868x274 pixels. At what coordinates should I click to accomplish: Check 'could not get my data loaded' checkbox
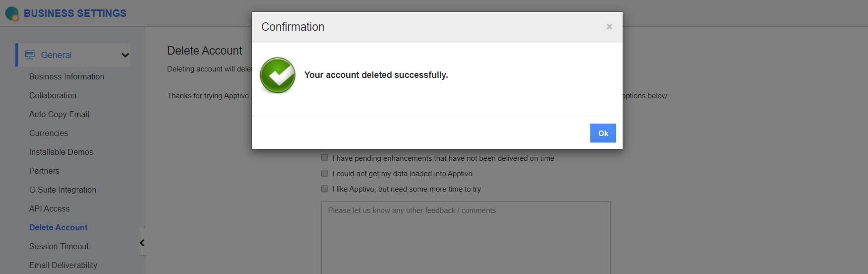[x=325, y=173]
